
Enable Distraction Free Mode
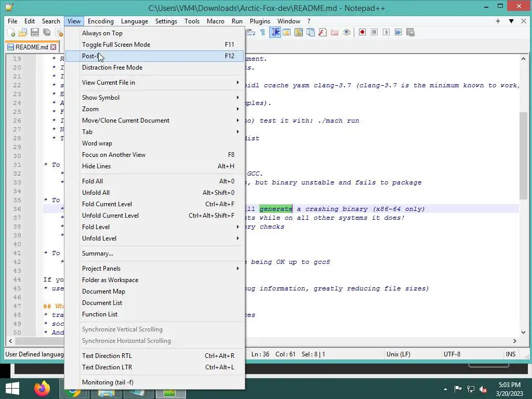pyautogui.click(x=155, y=68)
